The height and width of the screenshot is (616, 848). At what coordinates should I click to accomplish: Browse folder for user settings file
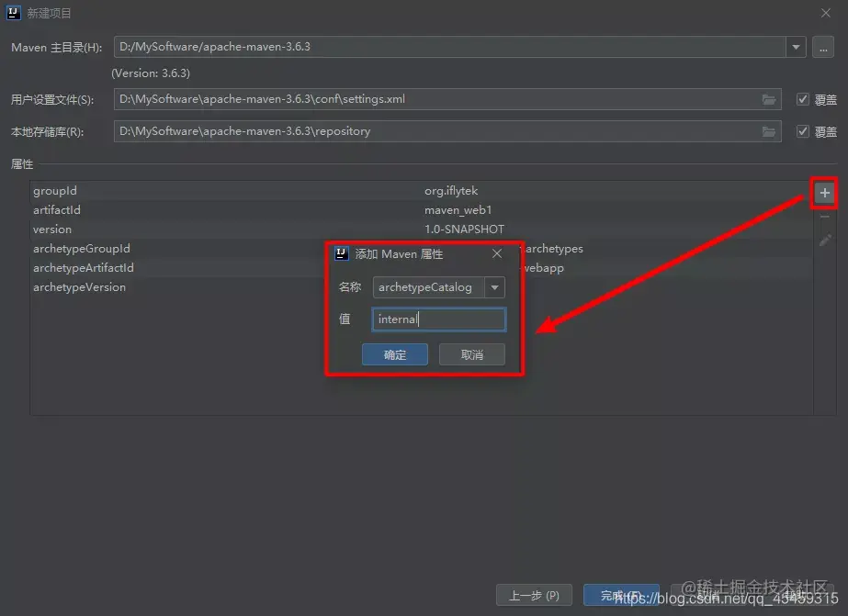[x=768, y=99]
